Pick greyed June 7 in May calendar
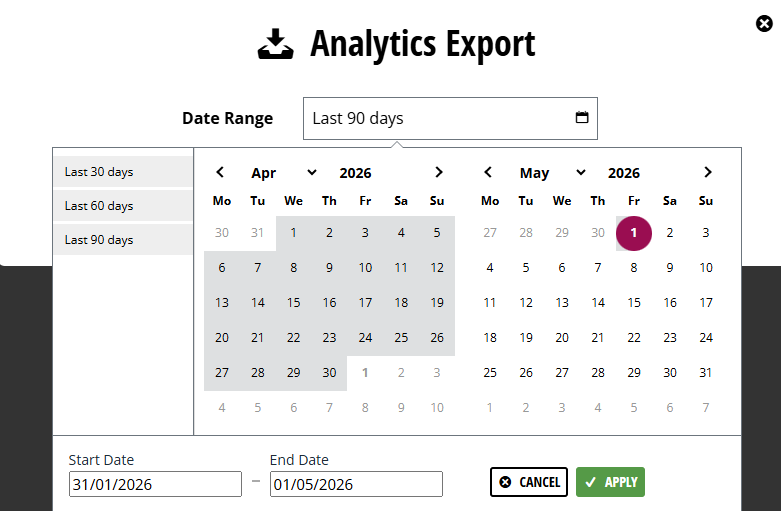 click(x=705, y=408)
